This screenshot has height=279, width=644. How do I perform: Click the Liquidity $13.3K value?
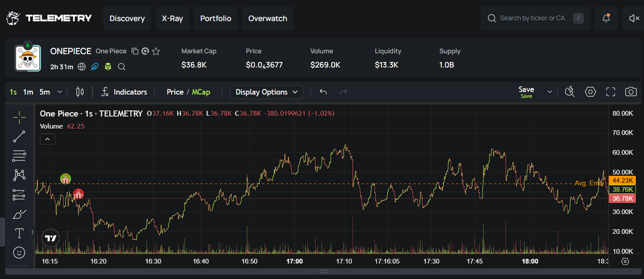point(386,65)
